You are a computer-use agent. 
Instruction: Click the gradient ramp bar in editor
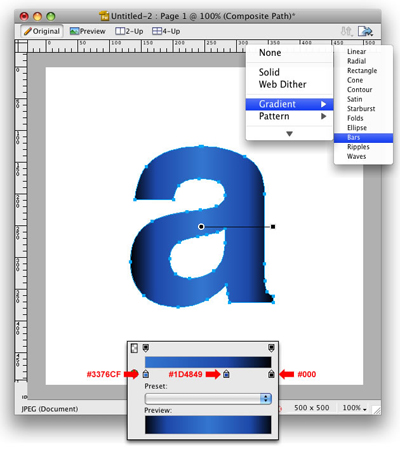point(208,362)
